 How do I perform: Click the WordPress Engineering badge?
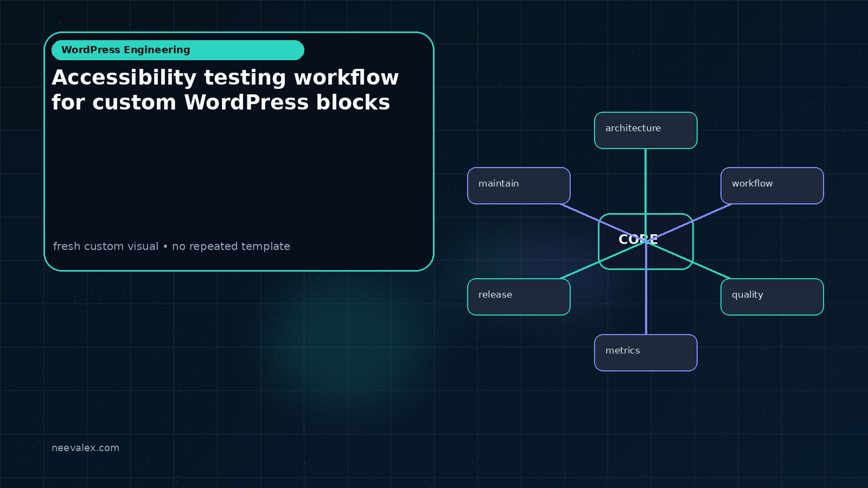[x=178, y=50]
